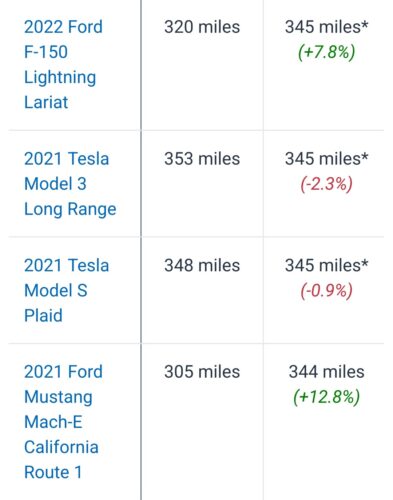Open the 2021 Tesla Model S Plaid link
This screenshot has width=393, height=500.
pos(66,290)
